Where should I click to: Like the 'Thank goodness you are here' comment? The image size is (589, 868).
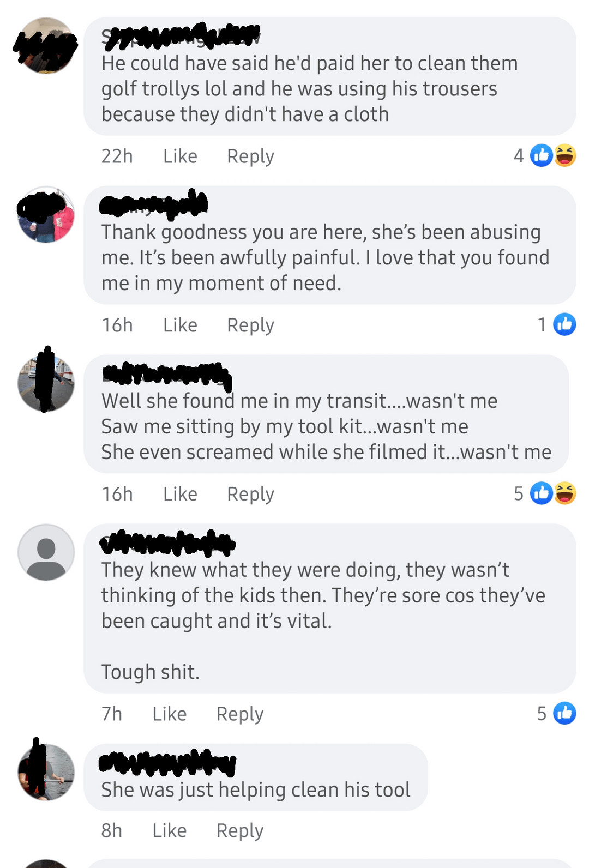point(180,325)
